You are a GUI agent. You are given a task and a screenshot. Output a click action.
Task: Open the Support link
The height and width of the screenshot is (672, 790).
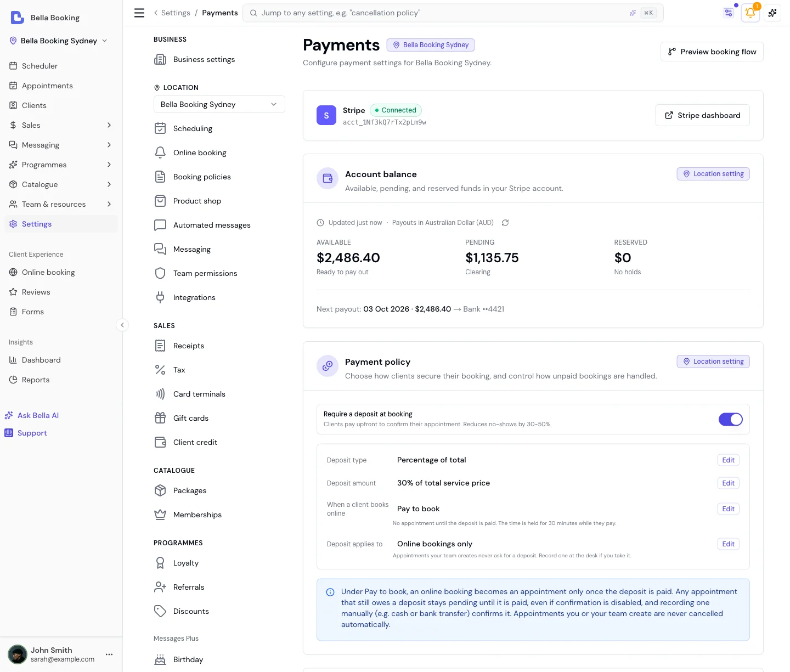click(26, 433)
